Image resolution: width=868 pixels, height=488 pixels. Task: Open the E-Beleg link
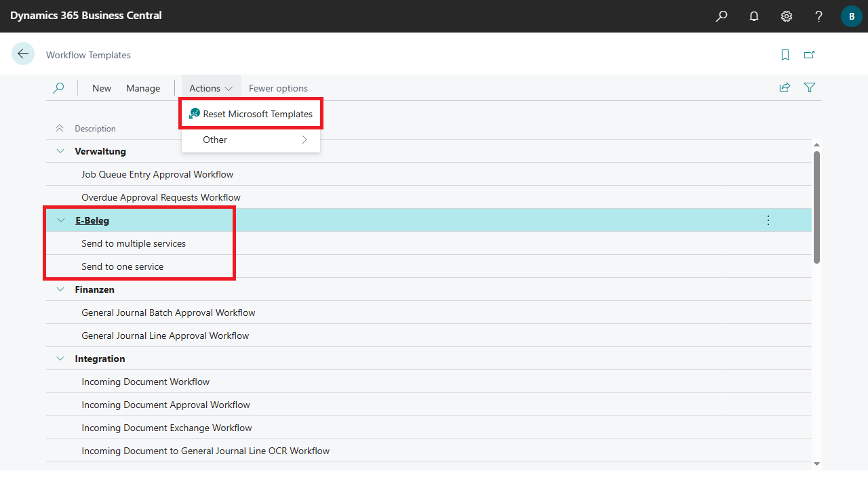[92, 220]
